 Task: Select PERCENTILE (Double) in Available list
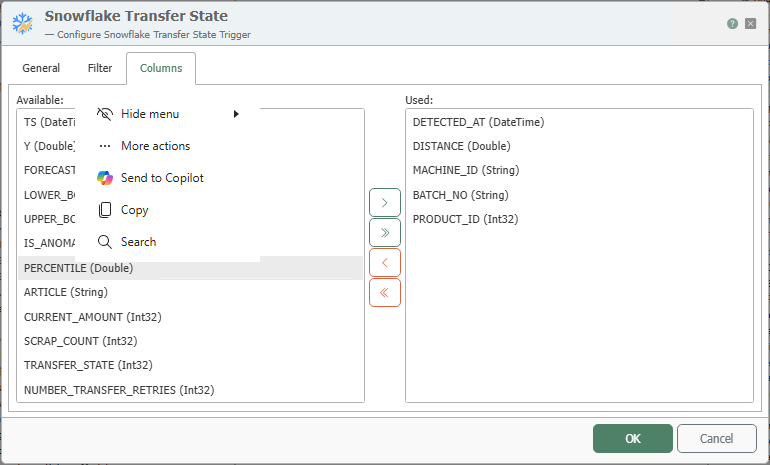click(x=191, y=268)
